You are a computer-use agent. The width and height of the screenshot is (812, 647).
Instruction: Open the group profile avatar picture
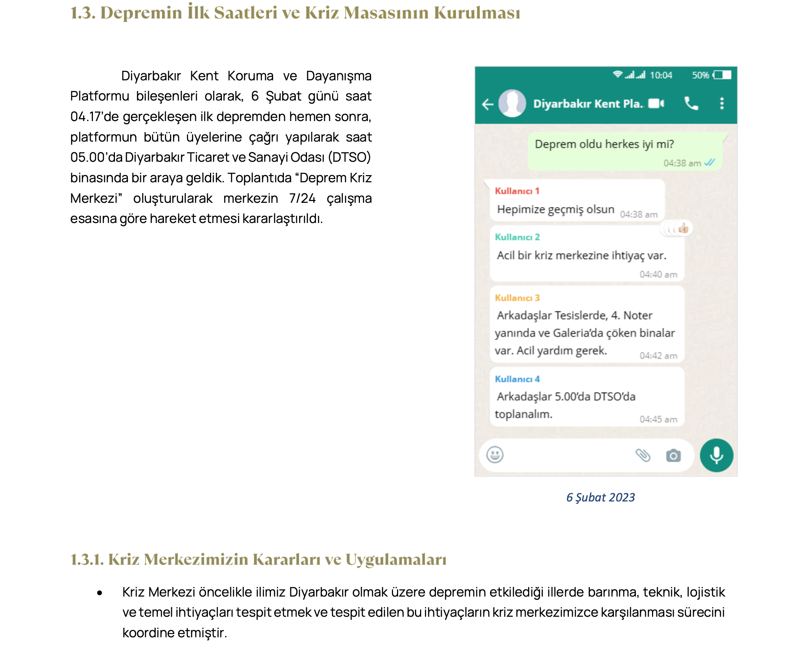pos(512,103)
